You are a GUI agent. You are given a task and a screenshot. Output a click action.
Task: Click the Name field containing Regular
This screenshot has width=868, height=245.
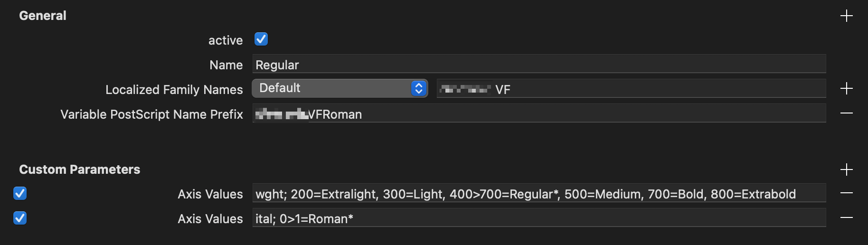click(539, 64)
